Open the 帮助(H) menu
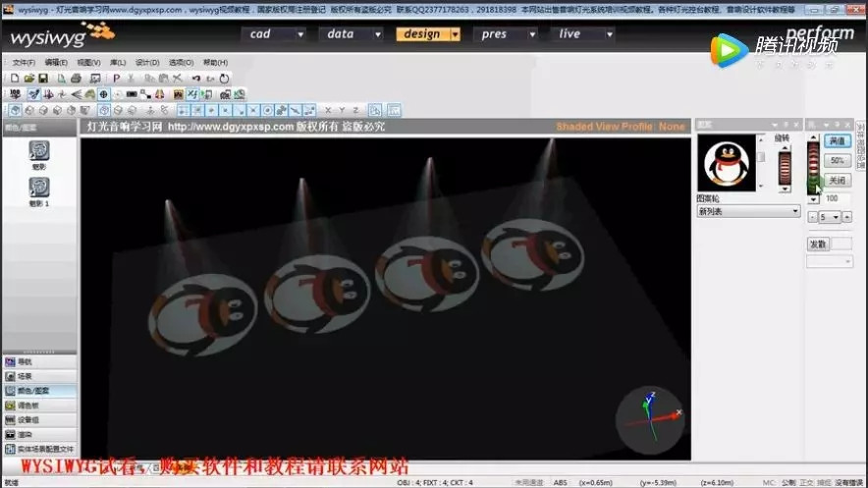This screenshot has height=488, width=868. click(x=215, y=62)
